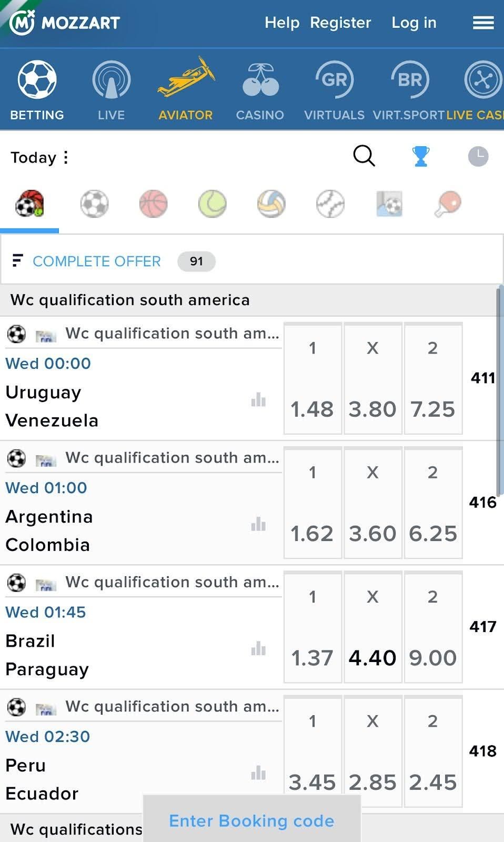Open the match search
504x842 pixels.
(x=364, y=156)
